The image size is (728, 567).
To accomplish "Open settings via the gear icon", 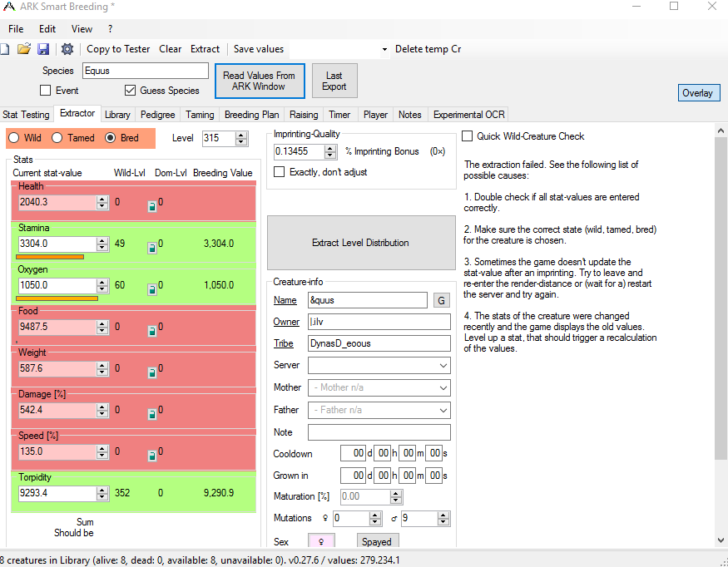I will pyautogui.click(x=67, y=49).
